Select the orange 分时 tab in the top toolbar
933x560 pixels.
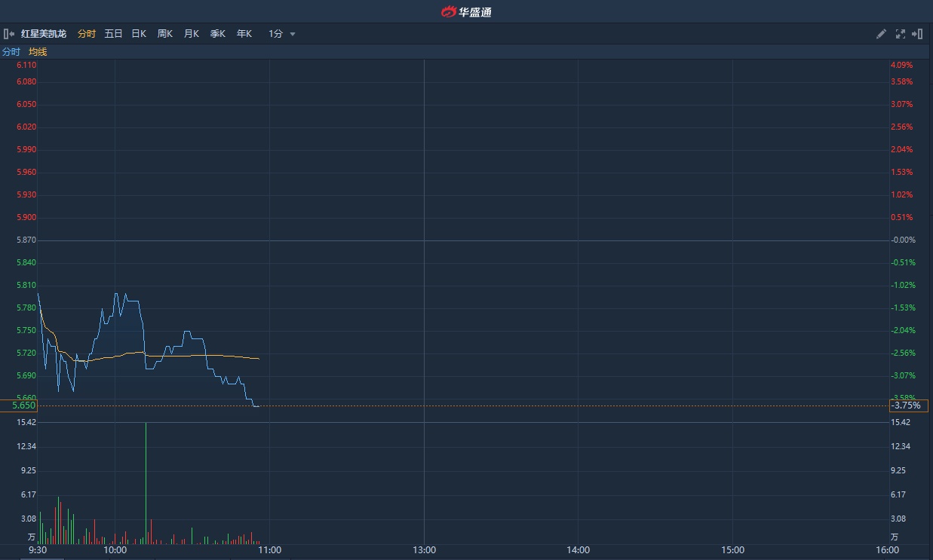tap(87, 34)
